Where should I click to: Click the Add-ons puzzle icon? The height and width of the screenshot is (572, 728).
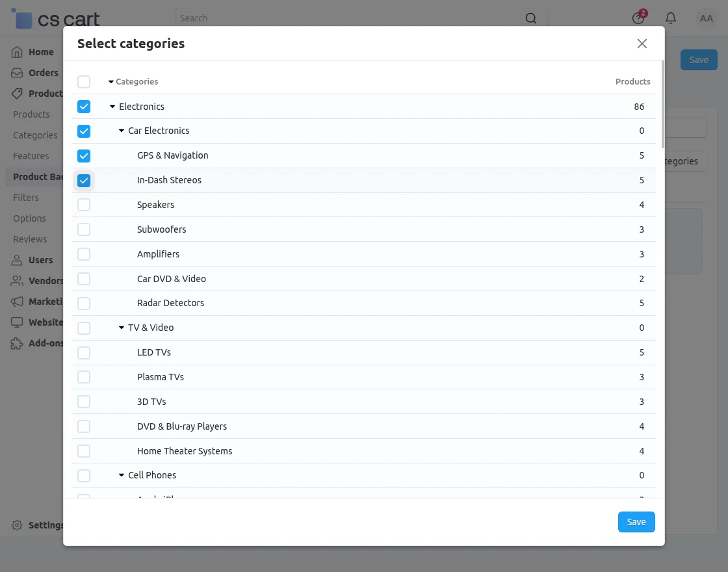pyautogui.click(x=17, y=343)
